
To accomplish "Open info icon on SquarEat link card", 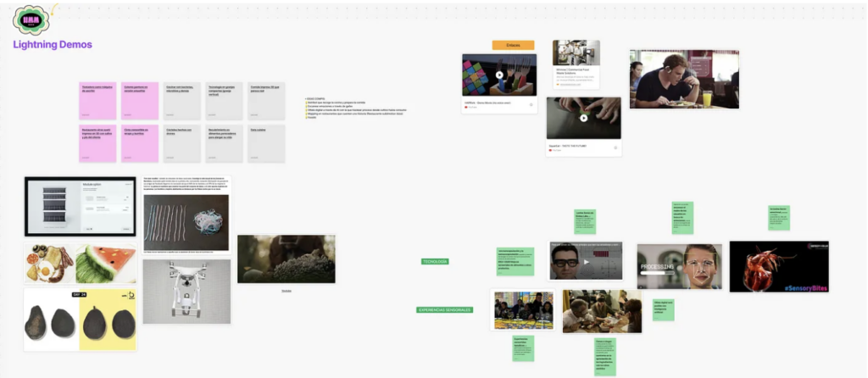I will [615, 147].
